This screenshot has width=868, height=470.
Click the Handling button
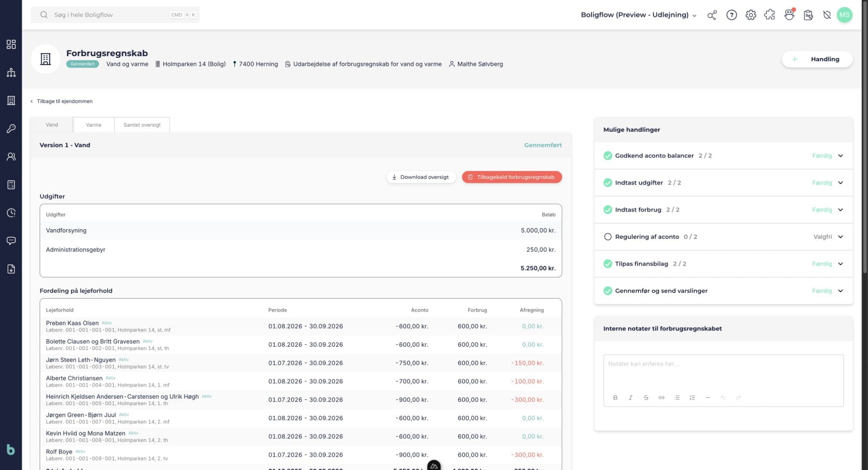(x=817, y=59)
